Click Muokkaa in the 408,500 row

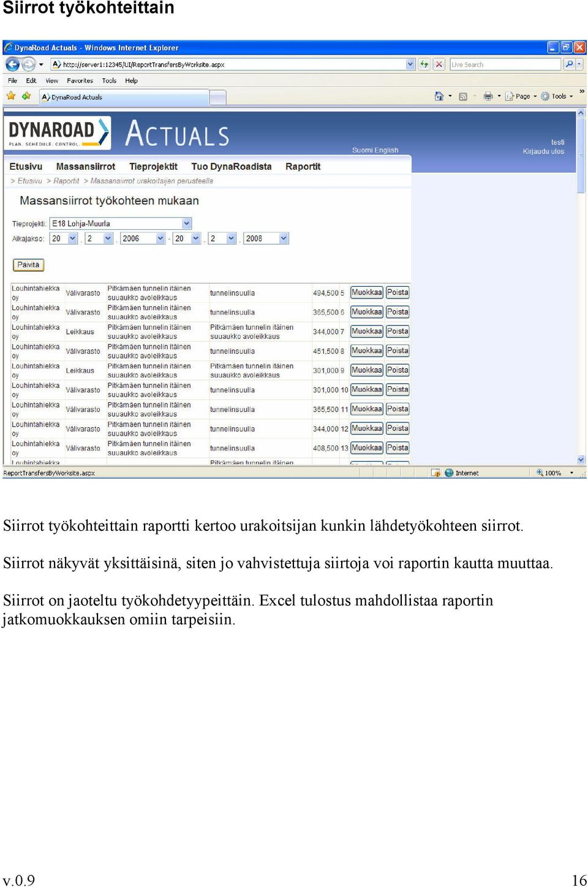(x=366, y=447)
